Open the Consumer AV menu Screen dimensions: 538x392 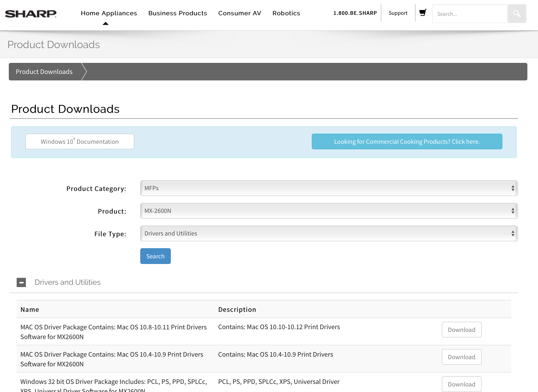click(x=240, y=13)
